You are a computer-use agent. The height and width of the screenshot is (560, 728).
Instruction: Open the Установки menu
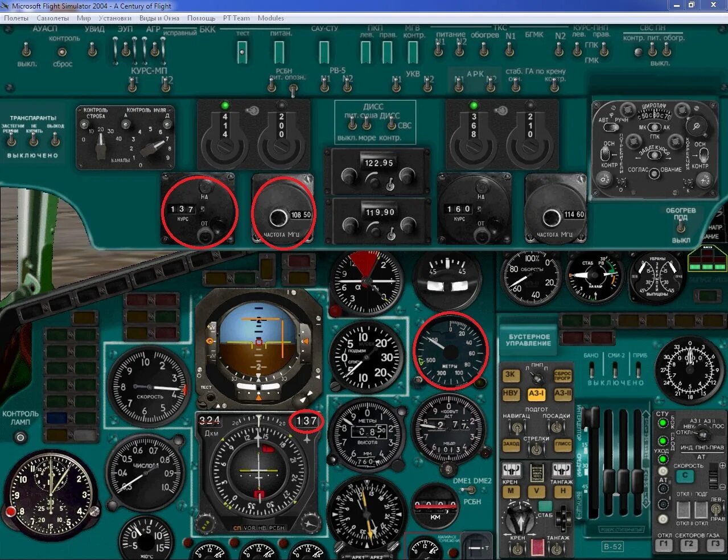115,18
